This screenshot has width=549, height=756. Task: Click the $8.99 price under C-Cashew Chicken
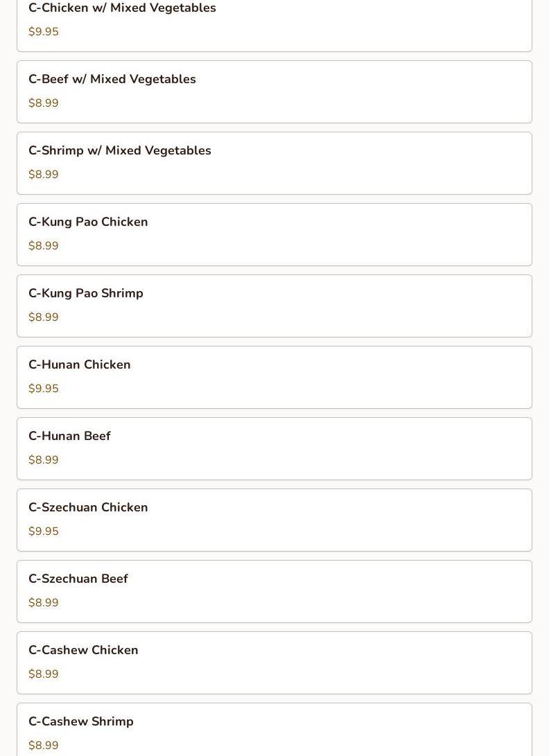[x=44, y=674]
